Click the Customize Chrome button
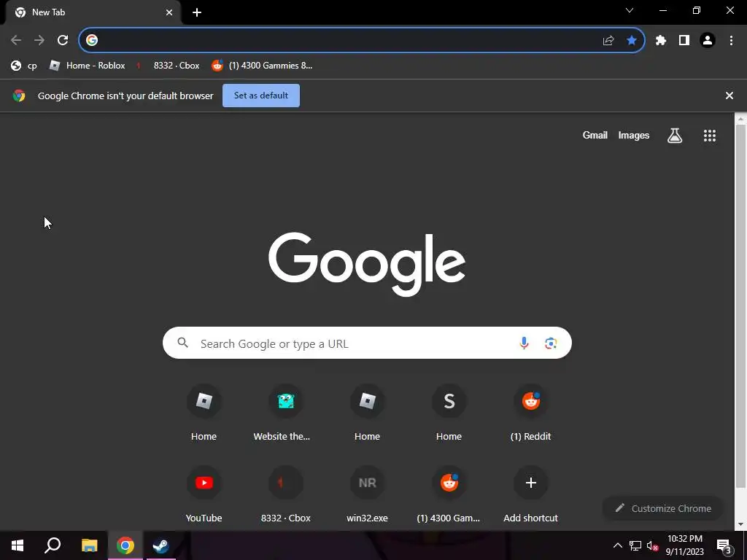This screenshot has height=560, width=747. click(663, 508)
